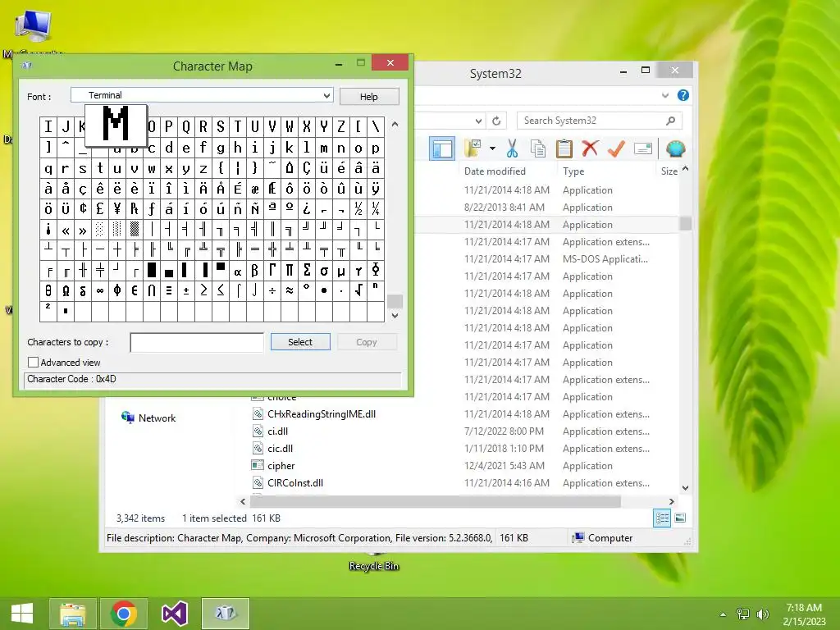Image resolution: width=840 pixels, height=630 pixels.
Task: Click the System32 horizontal scroll left arrow
Action: tap(243, 501)
